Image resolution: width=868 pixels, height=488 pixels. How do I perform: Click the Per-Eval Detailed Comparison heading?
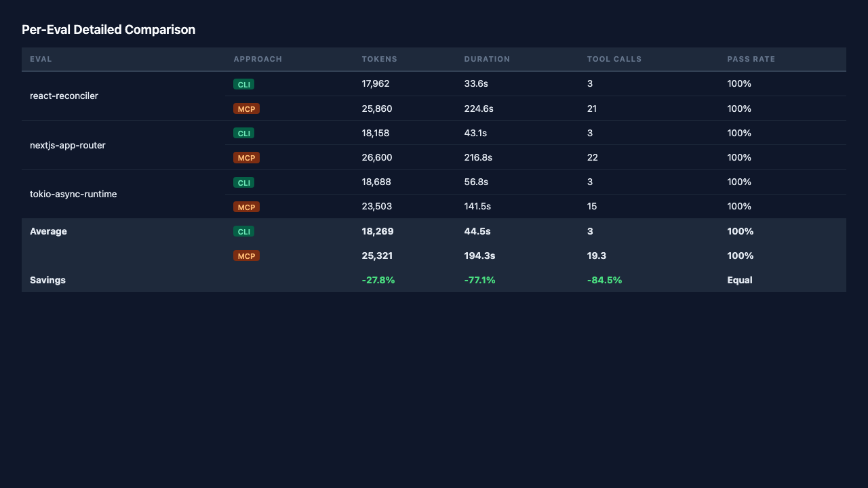point(108,30)
